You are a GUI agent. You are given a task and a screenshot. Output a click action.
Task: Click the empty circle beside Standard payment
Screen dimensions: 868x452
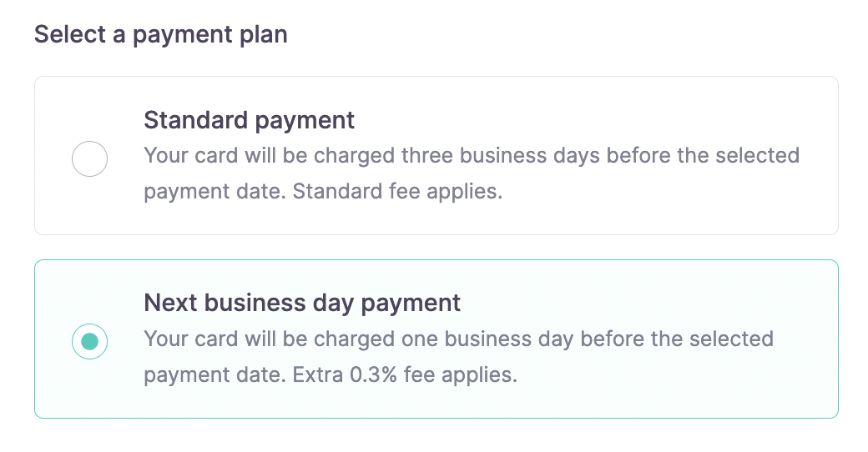pyautogui.click(x=89, y=158)
